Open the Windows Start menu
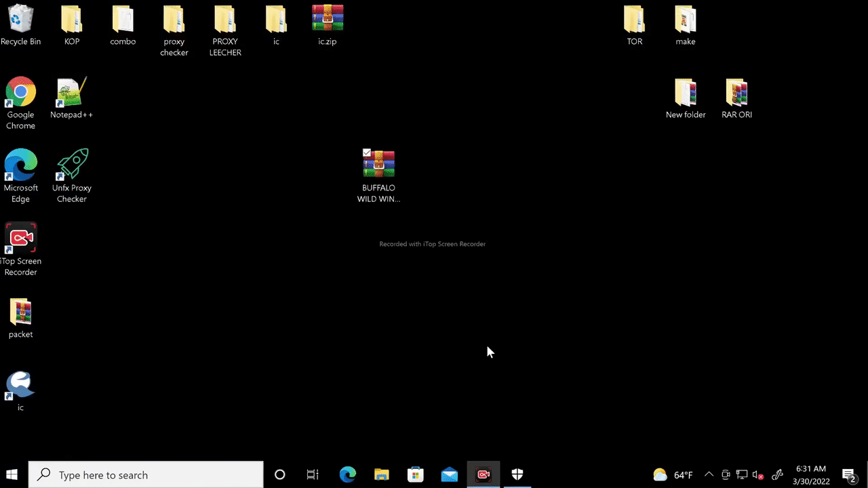 coord(12,474)
